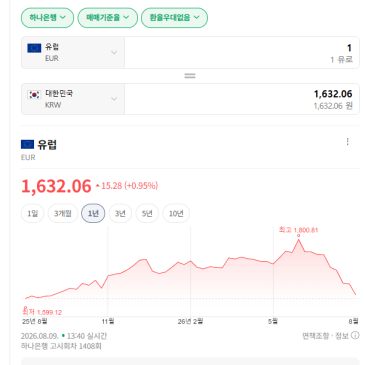The image size is (365, 365).
Task: Select the 1년 chart period
Action: pyautogui.click(x=93, y=213)
